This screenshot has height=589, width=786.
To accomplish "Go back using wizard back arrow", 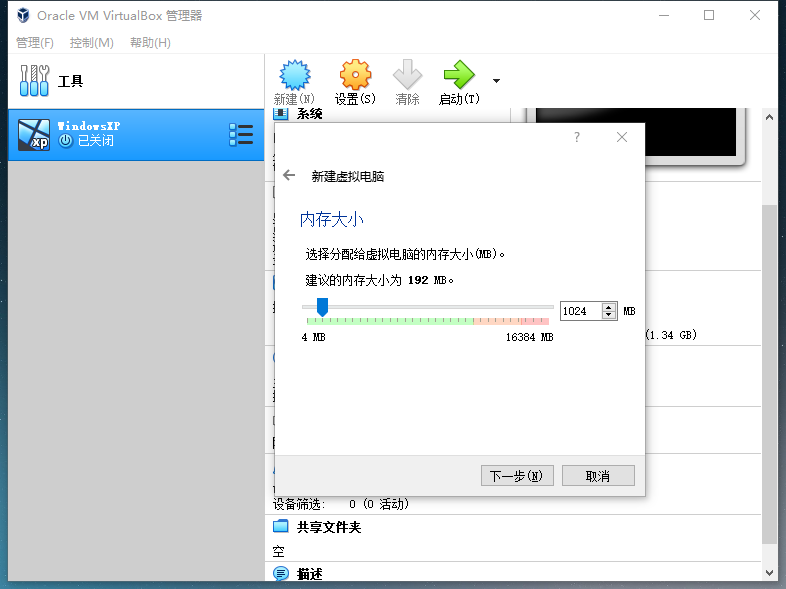I will pos(289,175).
